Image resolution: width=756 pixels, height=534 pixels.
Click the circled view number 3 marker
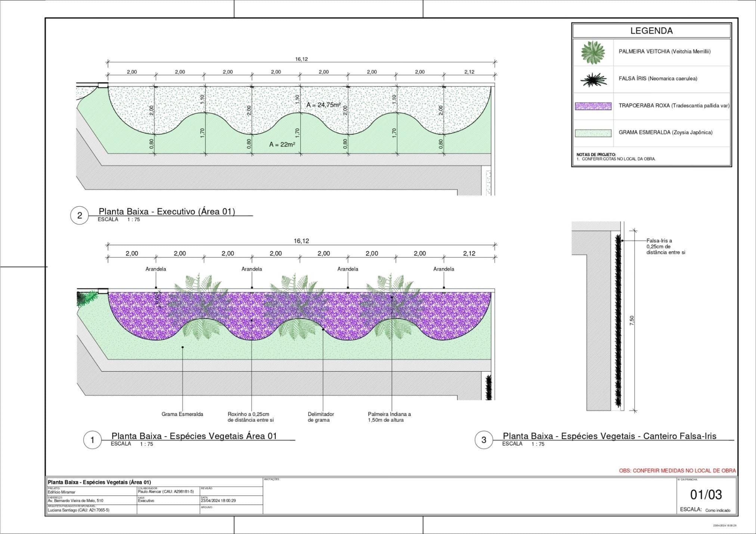click(x=484, y=440)
